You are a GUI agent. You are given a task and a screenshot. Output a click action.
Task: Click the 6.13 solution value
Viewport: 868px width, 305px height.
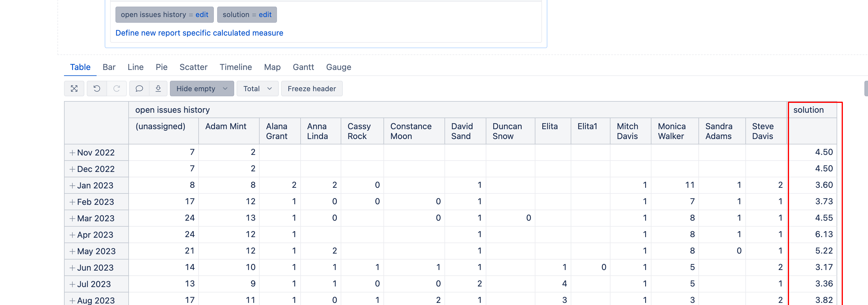(x=824, y=234)
